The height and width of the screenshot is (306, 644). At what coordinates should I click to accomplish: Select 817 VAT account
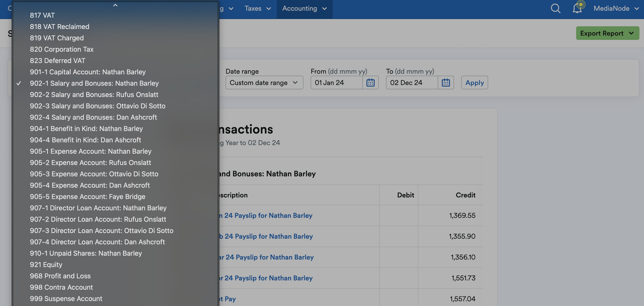click(116, 15)
